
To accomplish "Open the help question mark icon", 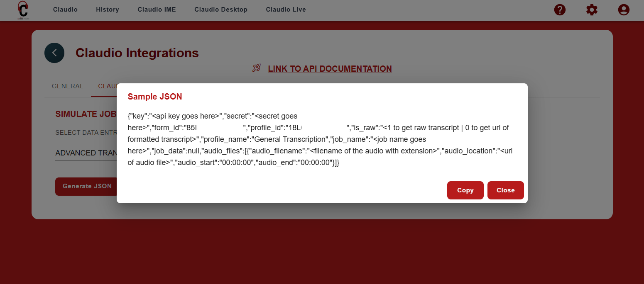I will [x=560, y=10].
